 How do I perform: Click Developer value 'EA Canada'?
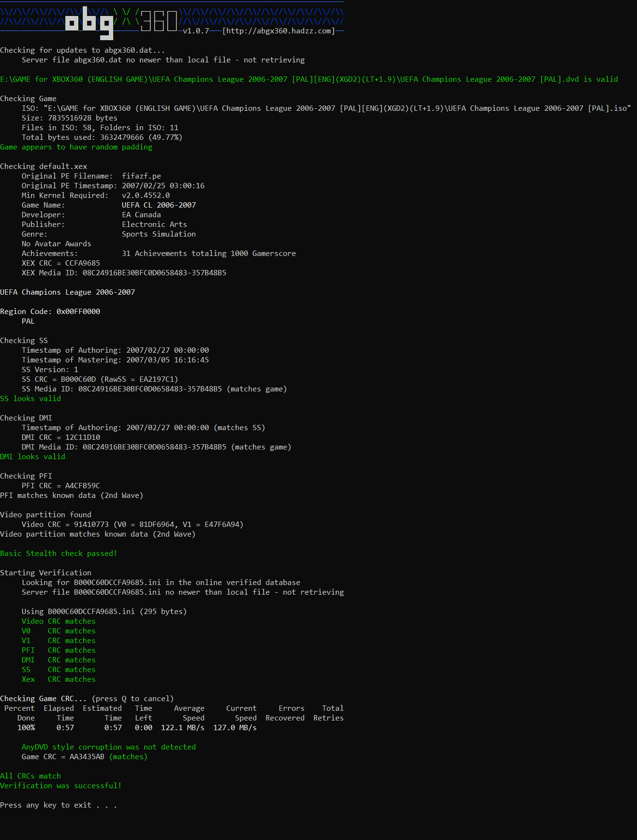coord(141,215)
